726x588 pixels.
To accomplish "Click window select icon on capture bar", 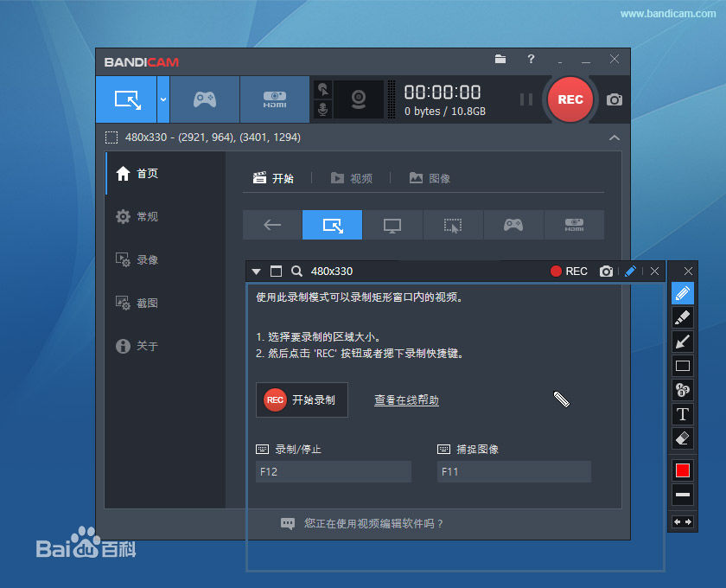I will [x=276, y=271].
